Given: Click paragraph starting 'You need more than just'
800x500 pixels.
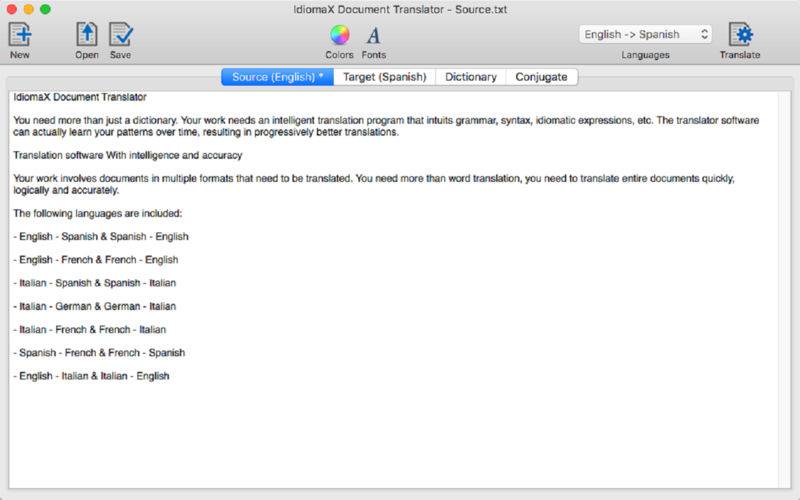Looking at the screenshot, I should pos(386,126).
